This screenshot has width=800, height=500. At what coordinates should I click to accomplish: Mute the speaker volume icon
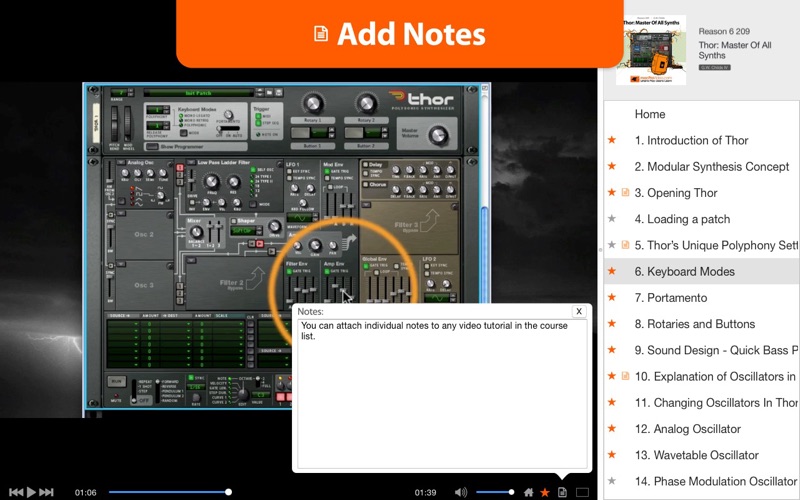click(460, 492)
